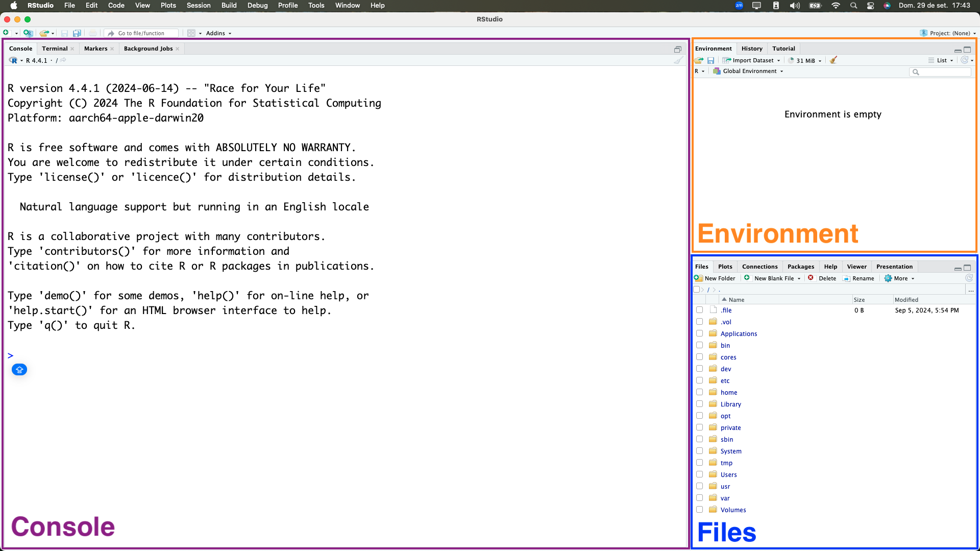The image size is (980, 551).
Task: Click the Print icon in main toolbar
Action: pos(92,33)
